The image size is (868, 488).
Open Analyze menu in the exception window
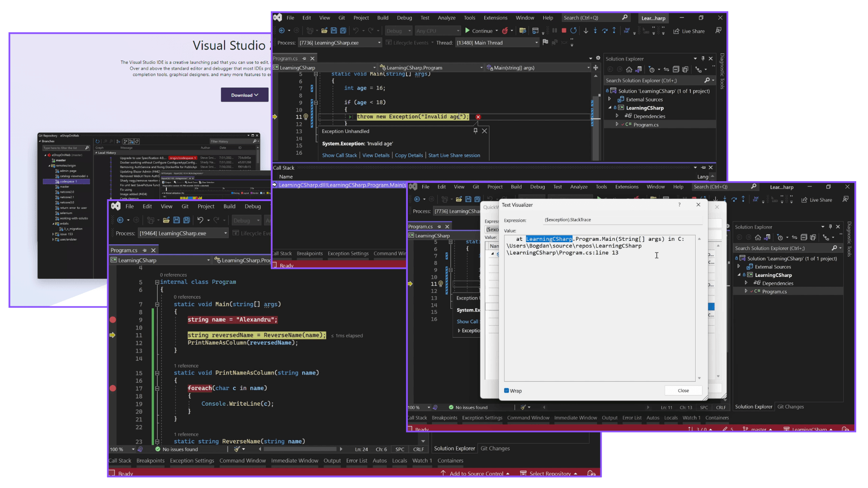click(x=446, y=18)
